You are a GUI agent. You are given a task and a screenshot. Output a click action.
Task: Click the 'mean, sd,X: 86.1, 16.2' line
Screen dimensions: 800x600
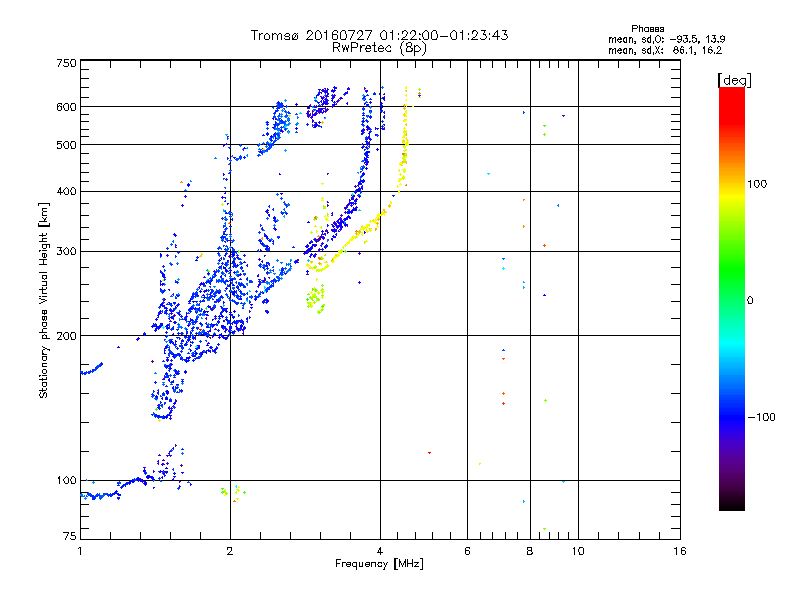pos(665,51)
